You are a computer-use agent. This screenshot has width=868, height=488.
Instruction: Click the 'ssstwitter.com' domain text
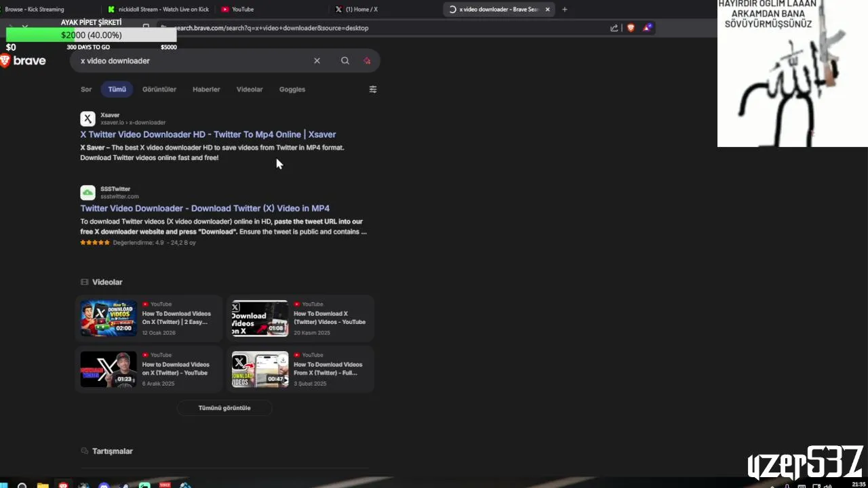coord(119,197)
